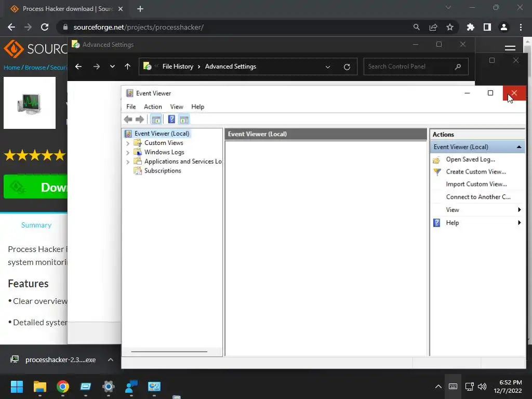Screen dimensions: 532x399
Task: Bookmark this page with star icon
Action: pyautogui.click(x=450, y=27)
